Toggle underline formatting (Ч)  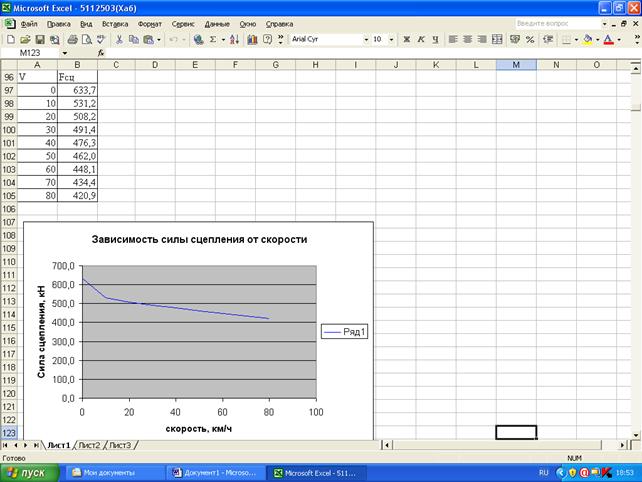coord(435,40)
